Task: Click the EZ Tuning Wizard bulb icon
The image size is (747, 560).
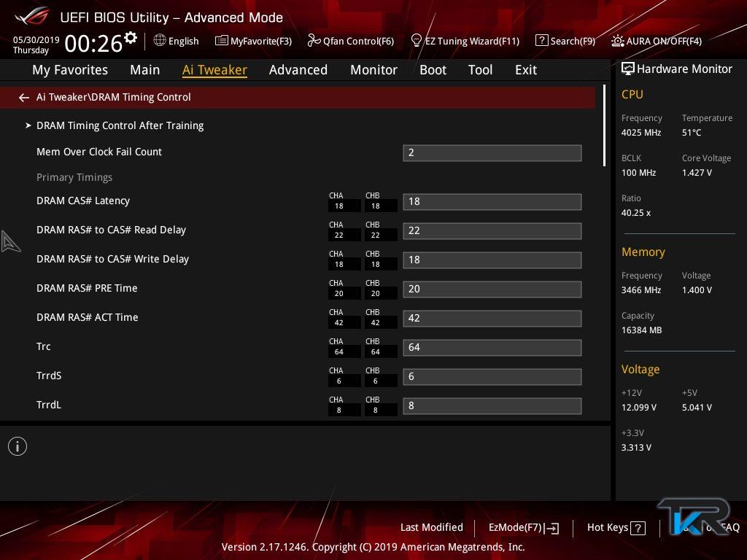Action: (x=417, y=41)
